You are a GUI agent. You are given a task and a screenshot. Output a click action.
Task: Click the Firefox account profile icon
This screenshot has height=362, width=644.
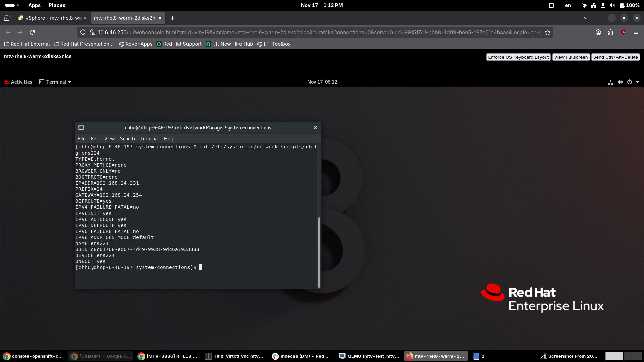click(x=598, y=32)
